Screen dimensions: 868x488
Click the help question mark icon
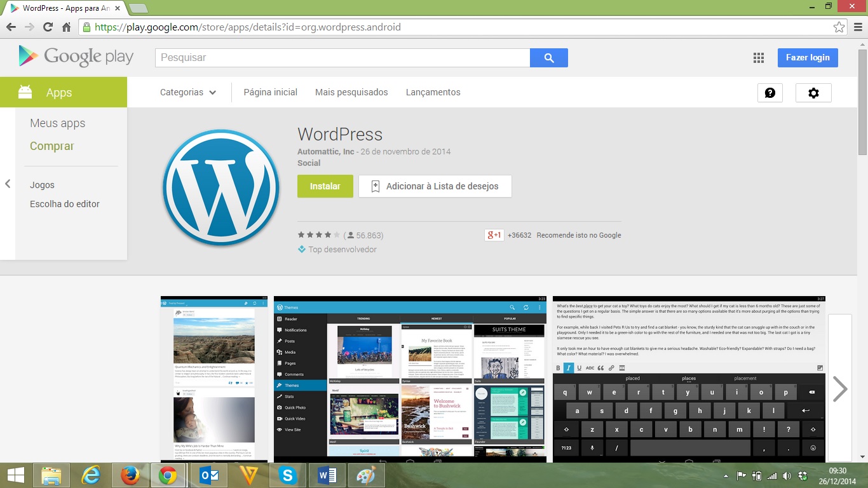pos(770,93)
